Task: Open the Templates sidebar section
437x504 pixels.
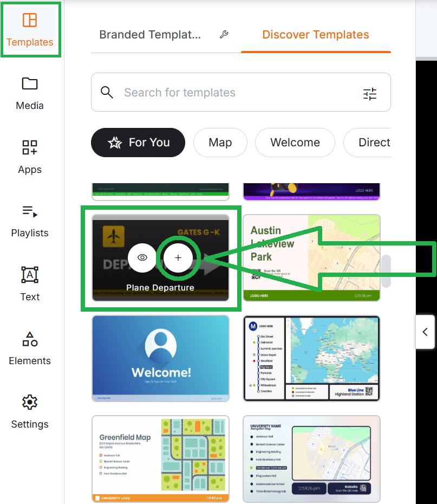Action: [x=30, y=30]
